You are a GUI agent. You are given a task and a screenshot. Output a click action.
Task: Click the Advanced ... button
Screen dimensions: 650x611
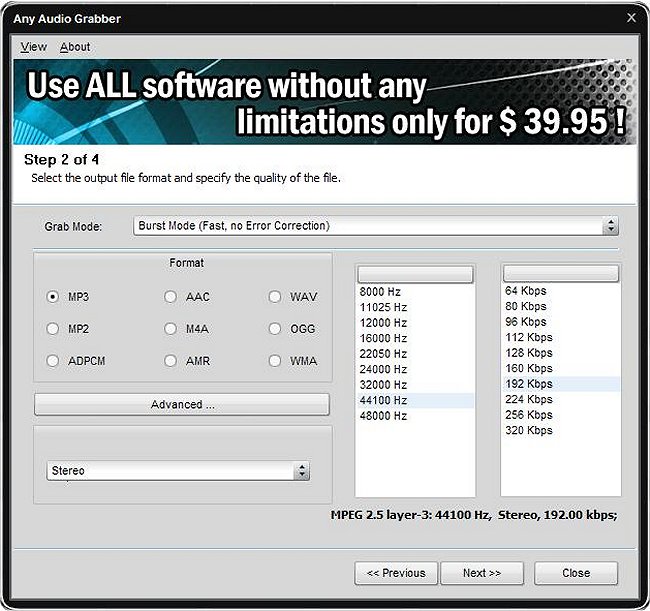182,405
